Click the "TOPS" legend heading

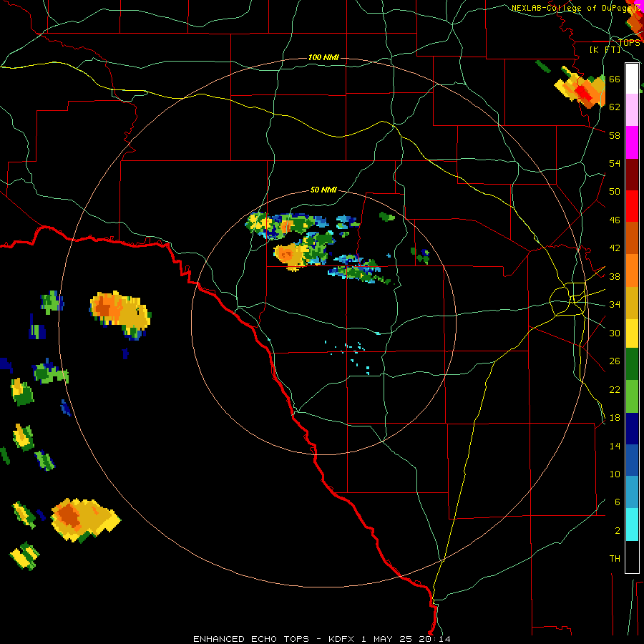629,42
